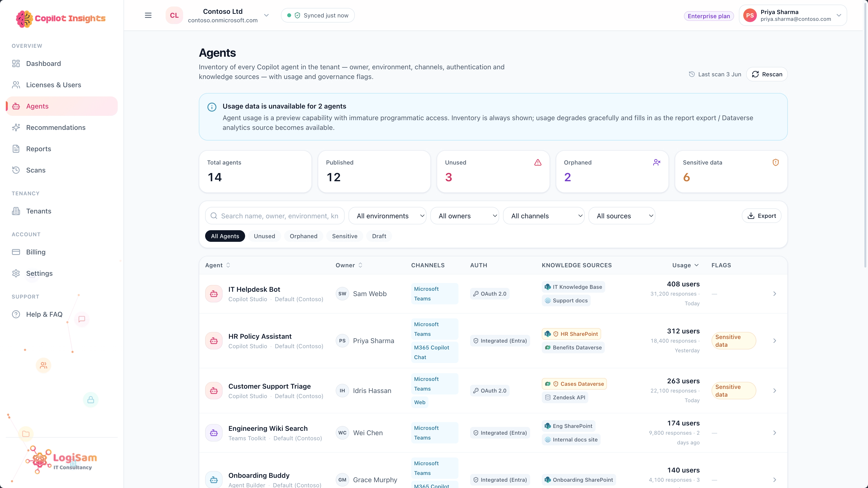The image size is (868, 488).
Task: Open Help & FAQ link
Action: [62, 314]
